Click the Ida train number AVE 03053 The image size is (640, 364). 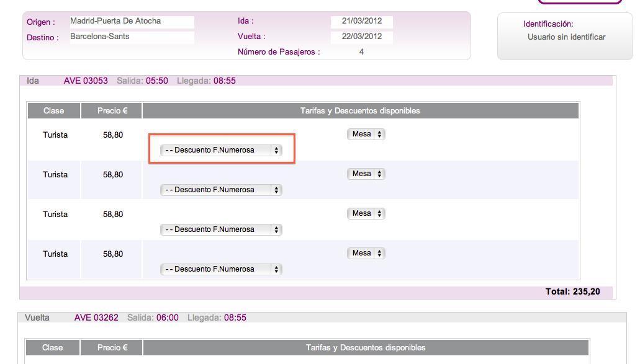tap(86, 81)
